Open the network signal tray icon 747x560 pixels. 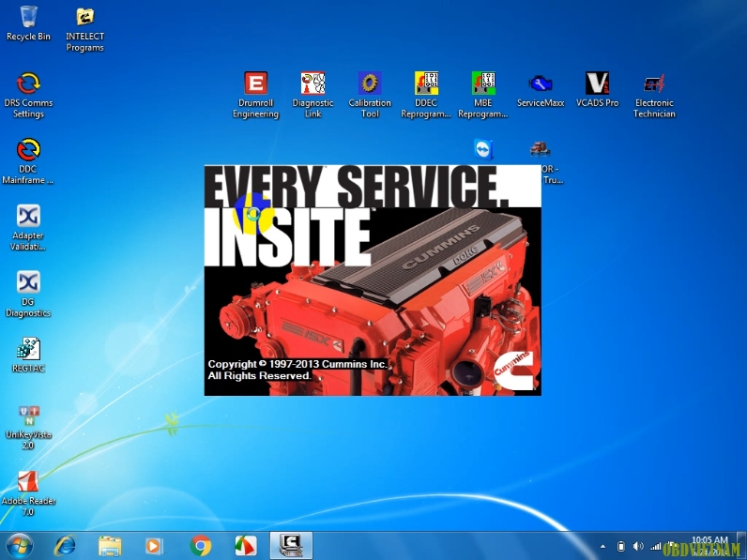tap(656, 547)
